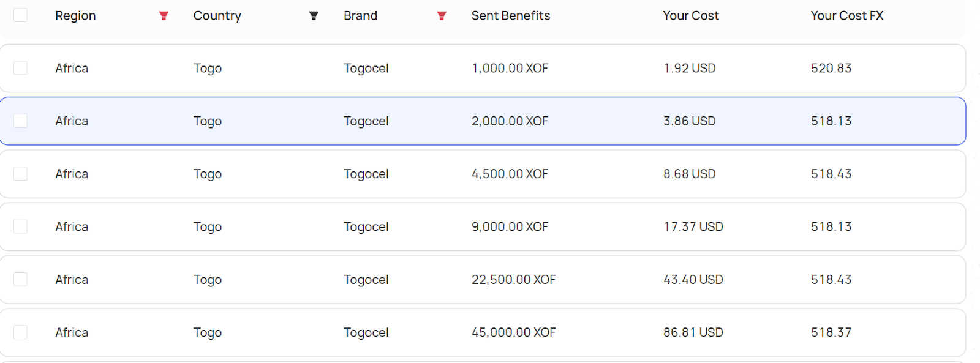Tick the checkbox for 4,500.00 XOF row

[20, 174]
